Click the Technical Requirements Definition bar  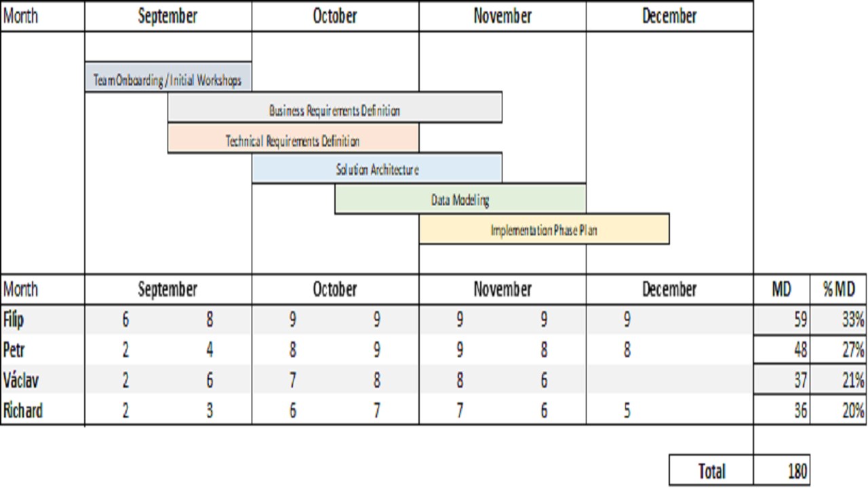(293, 139)
